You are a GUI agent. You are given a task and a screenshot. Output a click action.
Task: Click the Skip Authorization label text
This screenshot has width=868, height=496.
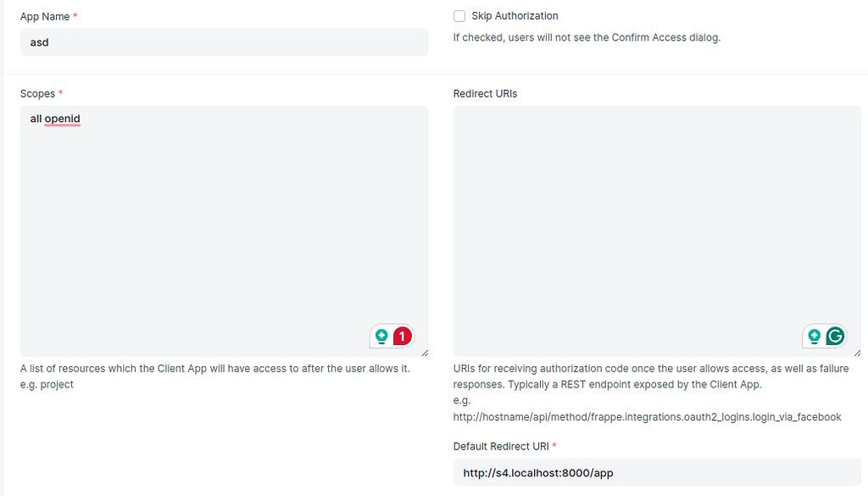515,16
